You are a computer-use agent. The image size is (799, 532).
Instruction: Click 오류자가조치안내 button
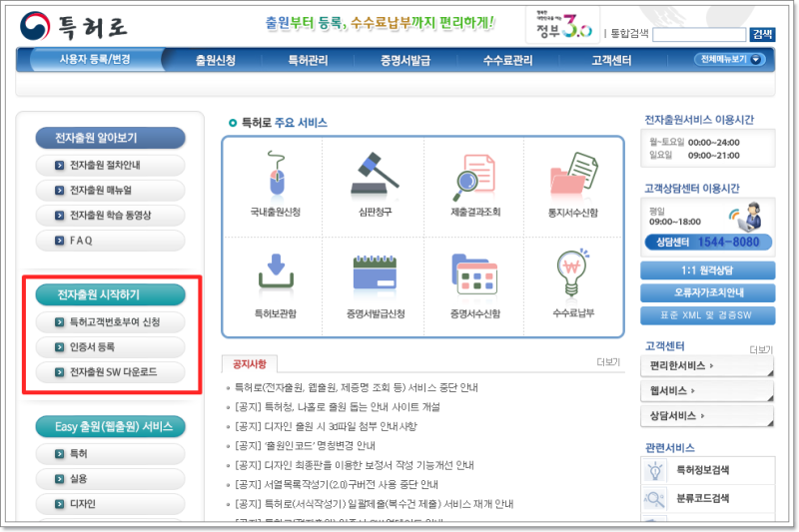pos(708,292)
